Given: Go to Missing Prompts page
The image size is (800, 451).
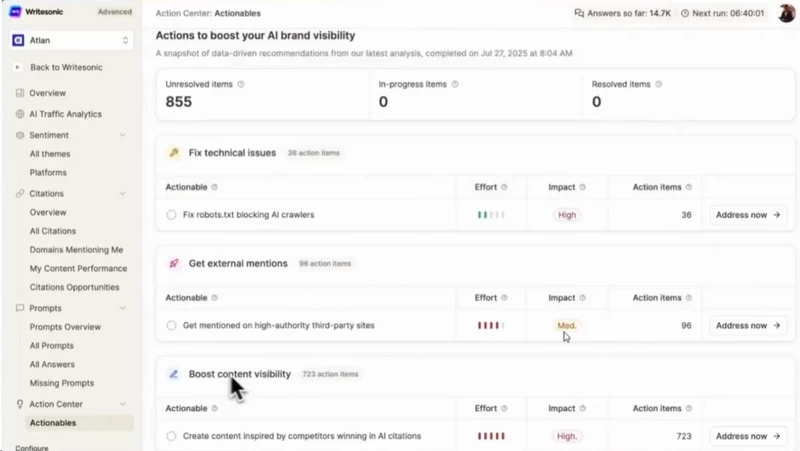Looking at the screenshot, I should tap(62, 383).
